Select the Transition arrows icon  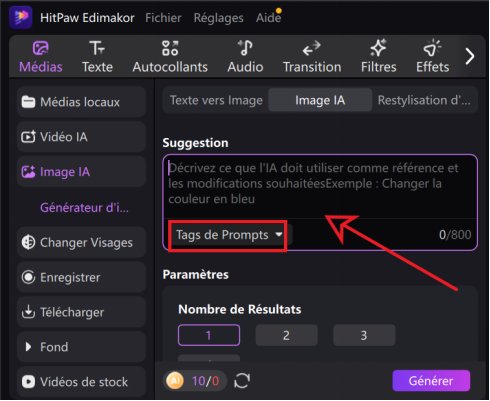click(312, 48)
